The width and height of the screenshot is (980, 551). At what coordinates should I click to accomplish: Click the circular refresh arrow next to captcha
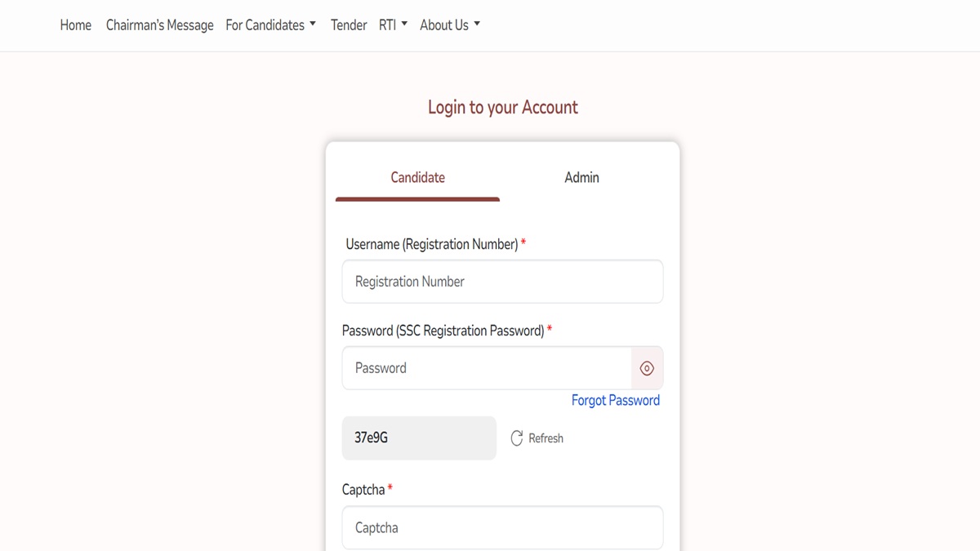pyautogui.click(x=517, y=438)
